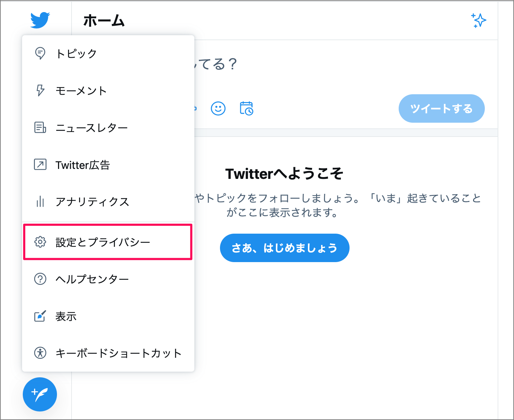Select the トピック speech bubble icon
514x420 pixels.
coord(40,53)
